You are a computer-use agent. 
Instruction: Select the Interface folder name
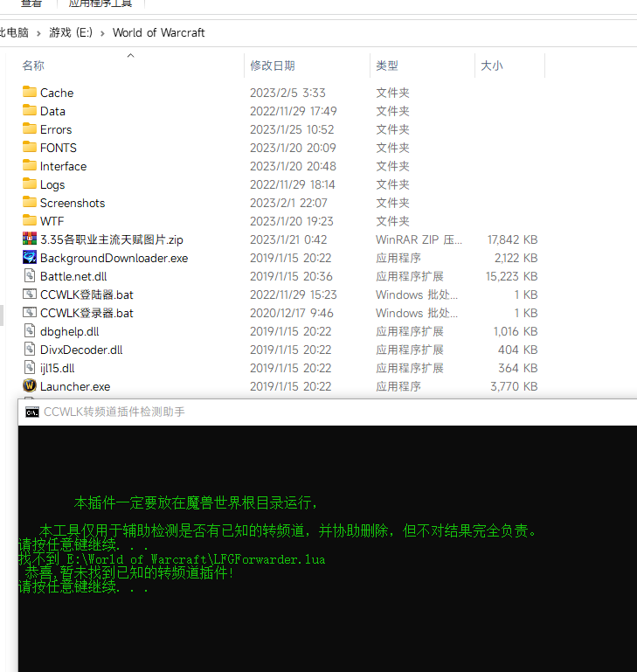click(64, 166)
